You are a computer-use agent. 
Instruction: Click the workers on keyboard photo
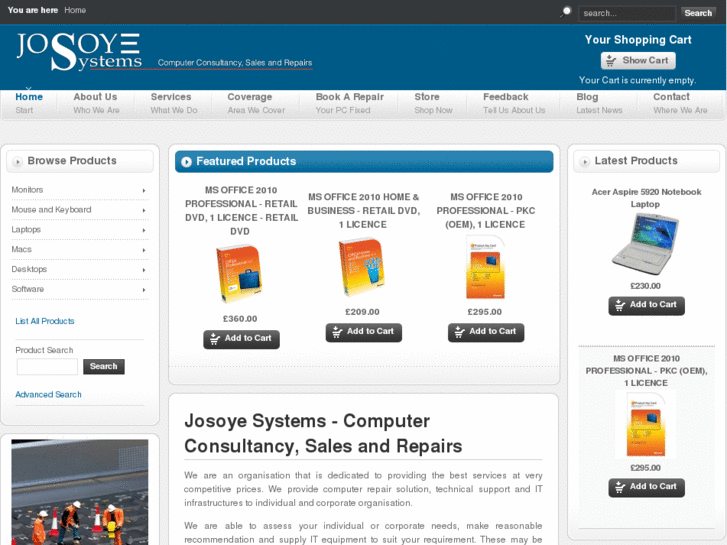[80, 492]
